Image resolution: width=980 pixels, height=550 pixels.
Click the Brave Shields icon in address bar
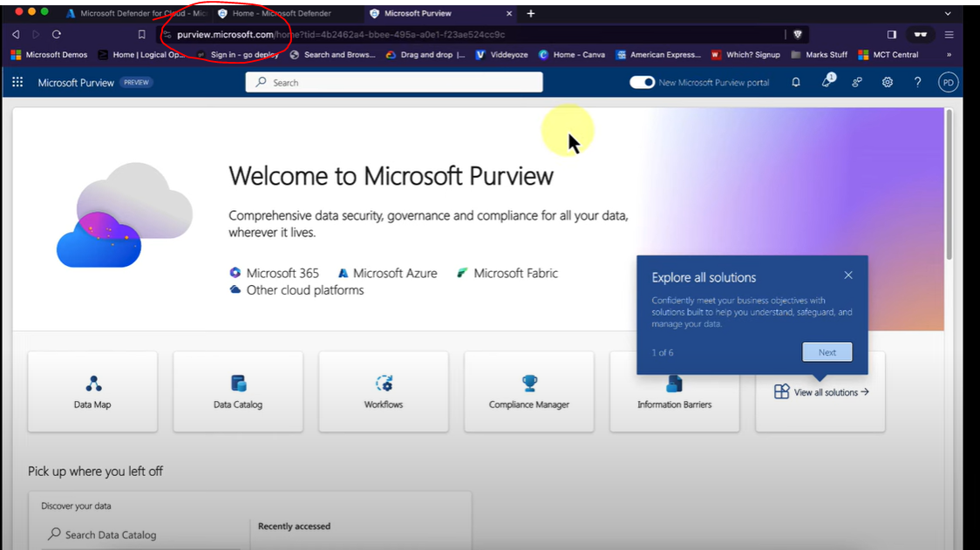(x=797, y=34)
